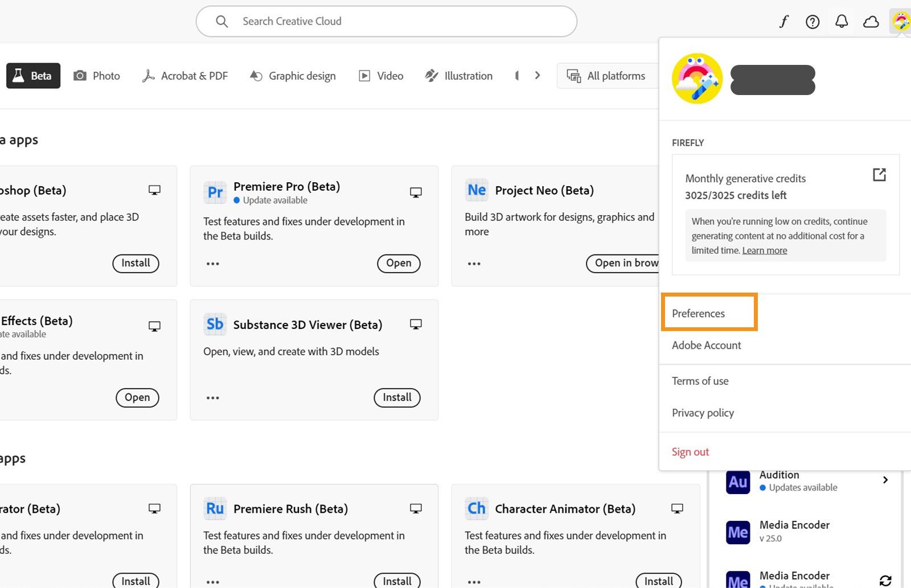Open more options for Substance 3D Viewer (Beta)
Image resolution: width=911 pixels, height=588 pixels.
coord(213,398)
